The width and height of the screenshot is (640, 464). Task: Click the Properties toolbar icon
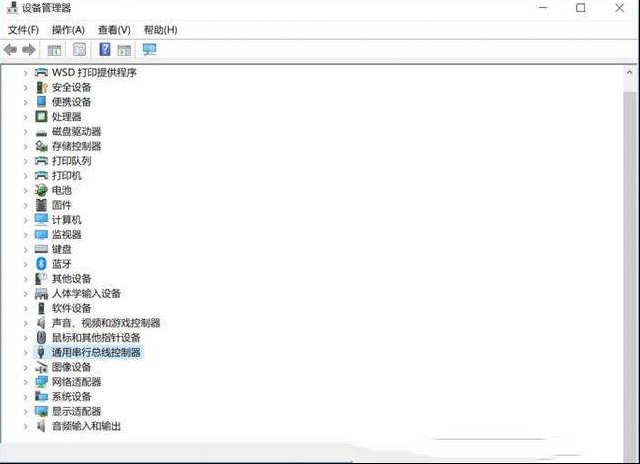tap(79, 50)
